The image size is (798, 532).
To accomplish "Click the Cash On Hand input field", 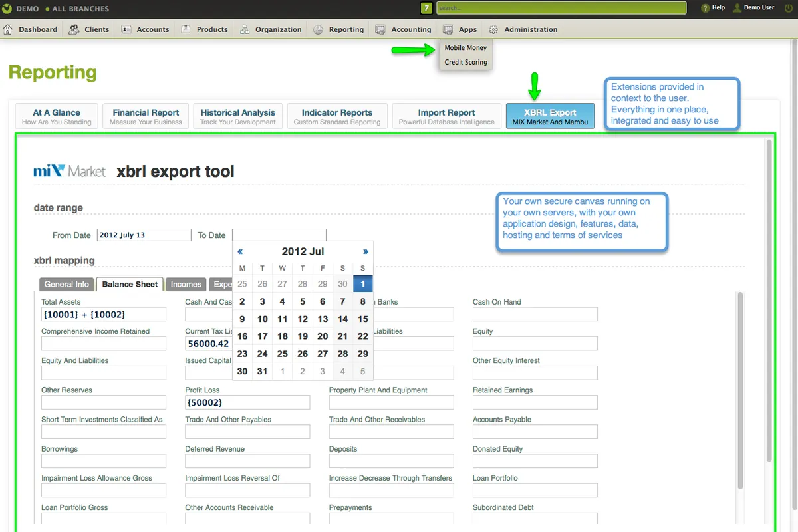I will tap(535, 314).
